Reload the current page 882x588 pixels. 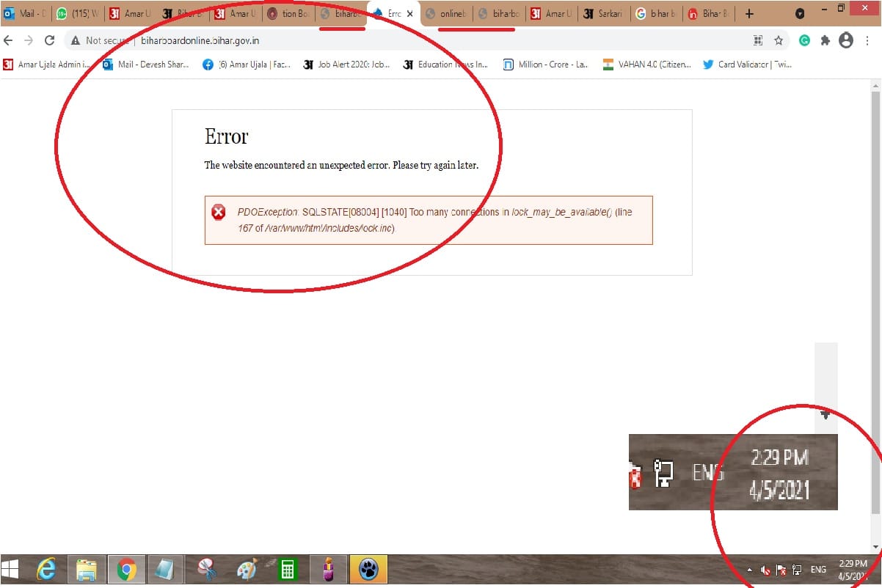click(50, 41)
